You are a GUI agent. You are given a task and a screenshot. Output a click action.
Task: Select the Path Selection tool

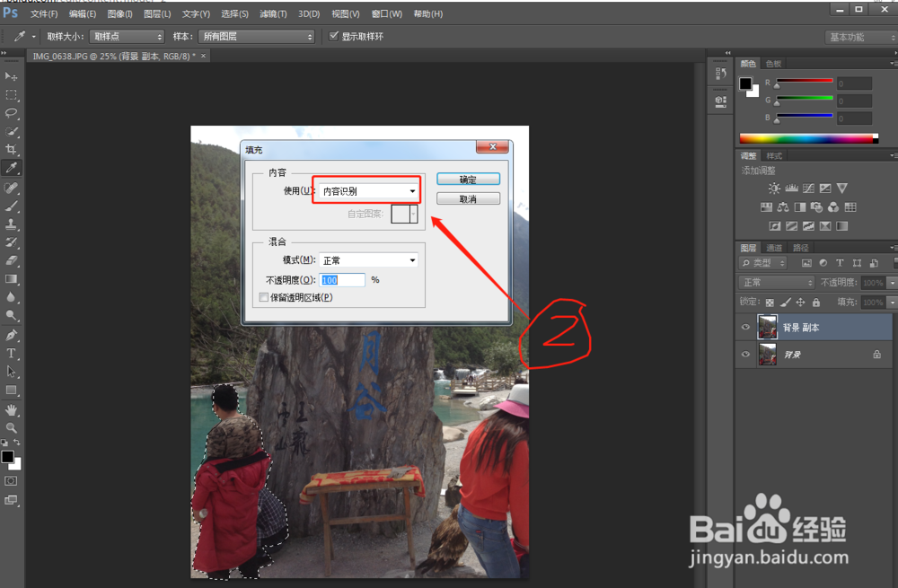[x=11, y=372]
